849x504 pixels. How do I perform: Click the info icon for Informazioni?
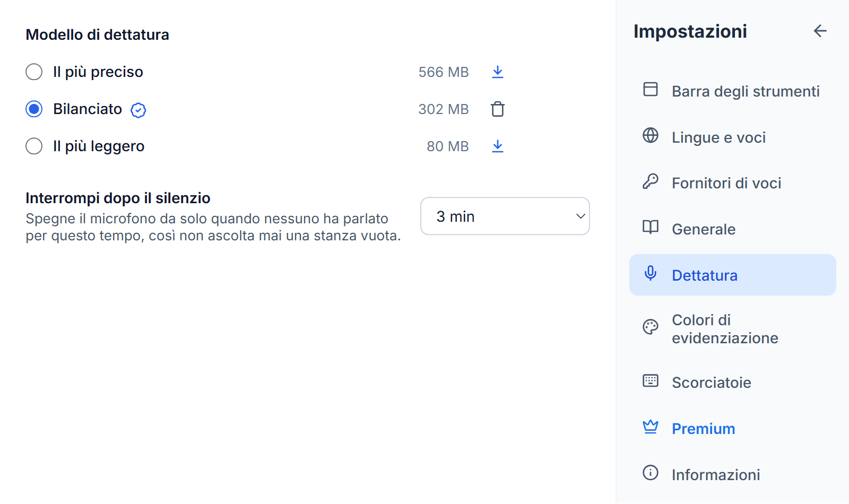(x=651, y=472)
